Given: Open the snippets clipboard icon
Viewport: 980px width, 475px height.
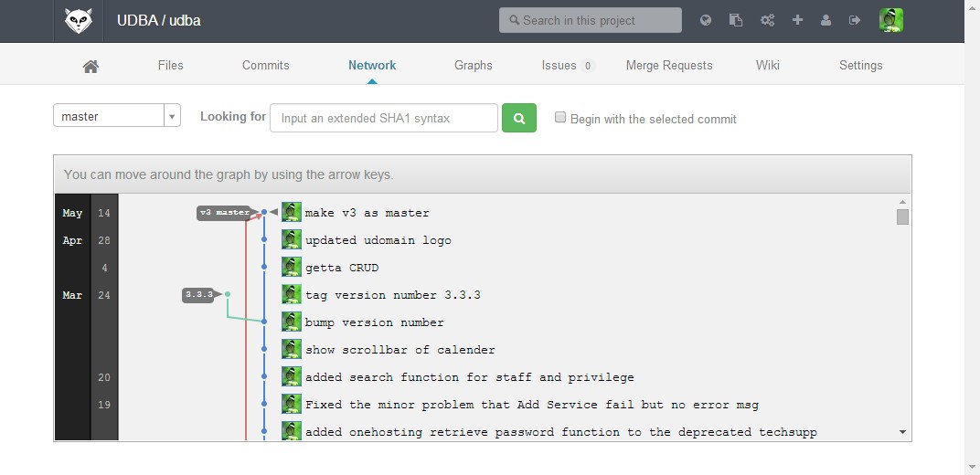Looking at the screenshot, I should (x=736, y=20).
